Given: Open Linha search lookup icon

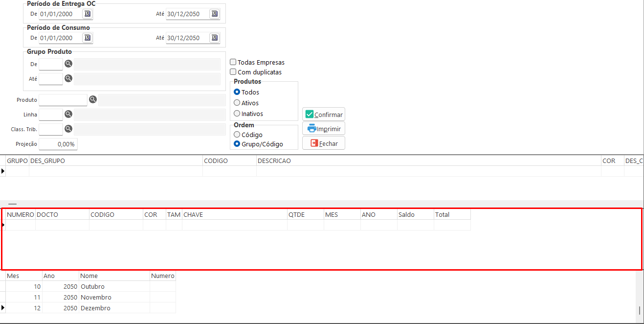Looking at the screenshot, I should tap(68, 114).
